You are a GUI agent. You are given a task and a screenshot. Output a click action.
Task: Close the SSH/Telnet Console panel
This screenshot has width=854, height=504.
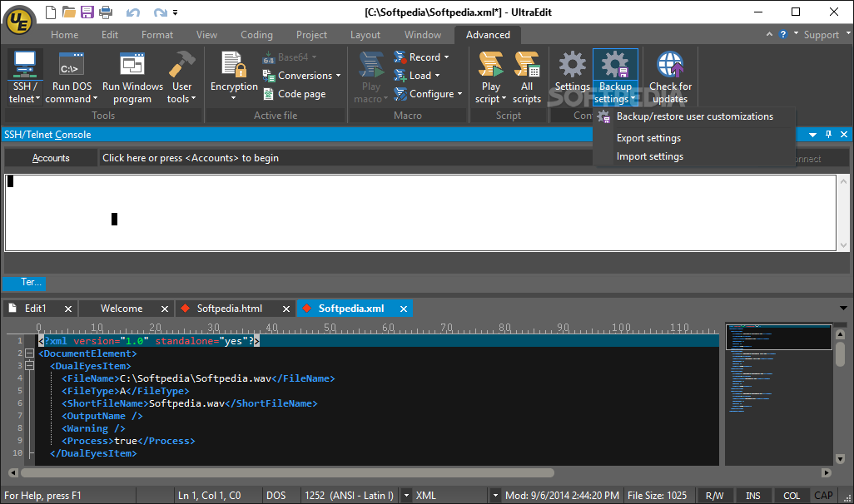(844, 135)
